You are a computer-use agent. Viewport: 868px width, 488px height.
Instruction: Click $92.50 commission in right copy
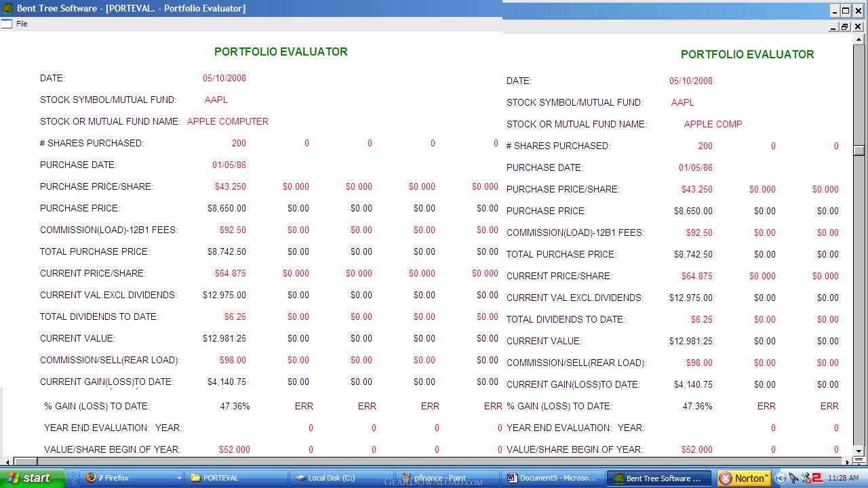click(x=699, y=232)
